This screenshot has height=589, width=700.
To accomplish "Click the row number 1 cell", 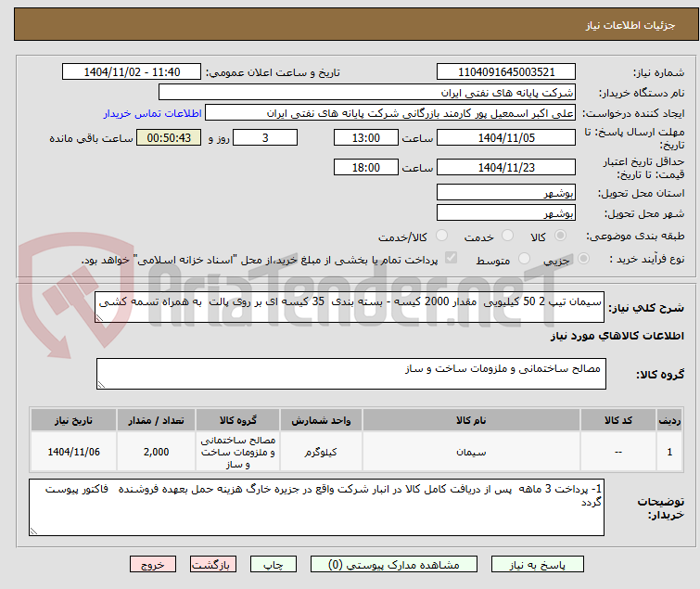I will coord(669,452).
